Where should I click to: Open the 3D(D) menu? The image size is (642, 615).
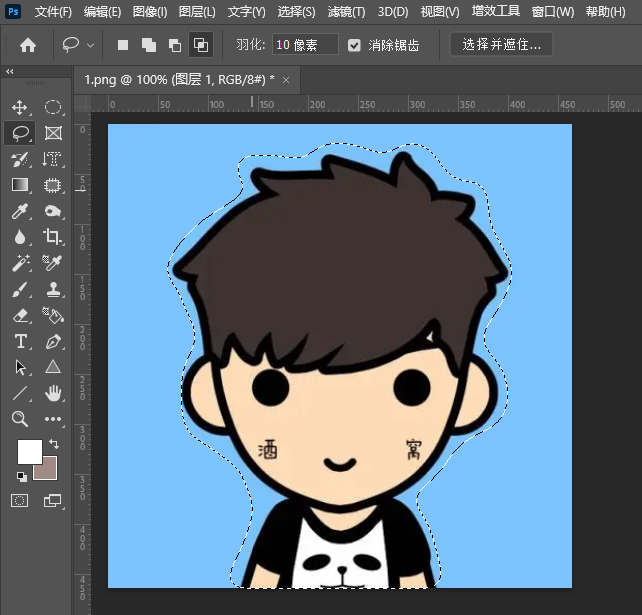coord(393,12)
